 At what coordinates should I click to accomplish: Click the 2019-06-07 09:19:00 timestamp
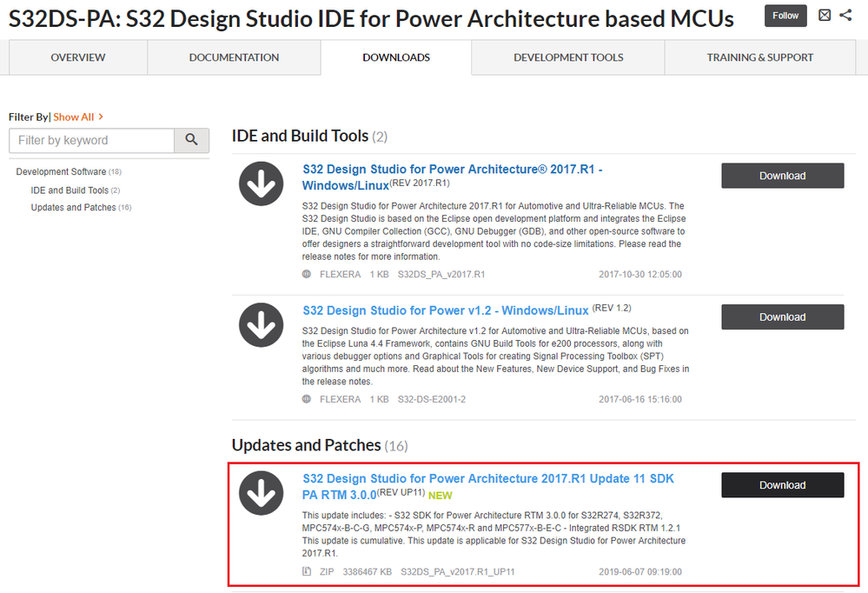point(640,571)
